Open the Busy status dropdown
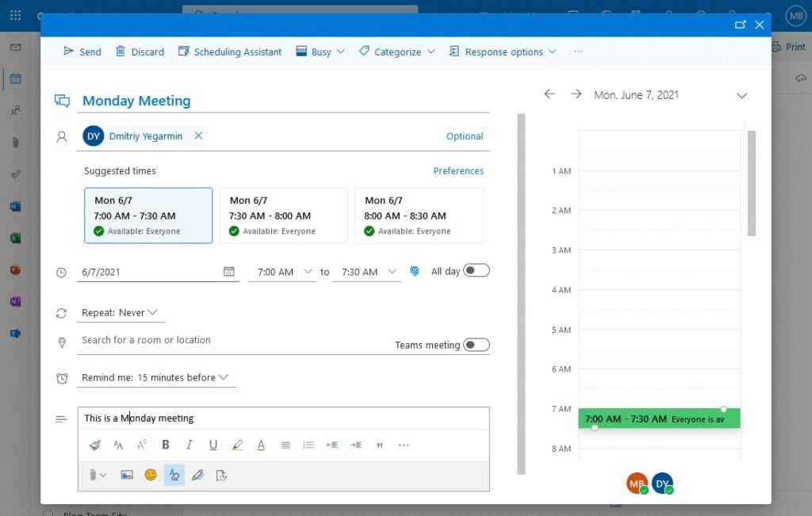The height and width of the screenshot is (516, 812). (320, 52)
